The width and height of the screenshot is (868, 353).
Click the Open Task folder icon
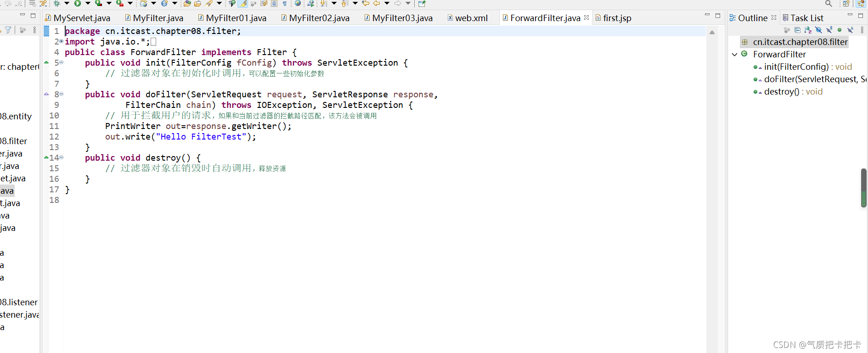(197, 3)
